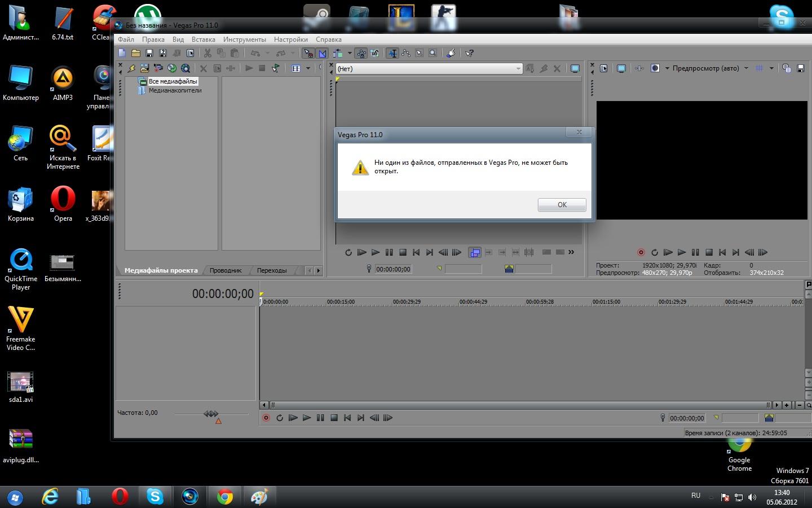Click the Record button in the preview transport
Image resolution: width=812 pixels, height=508 pixels.
click(641, 252)
